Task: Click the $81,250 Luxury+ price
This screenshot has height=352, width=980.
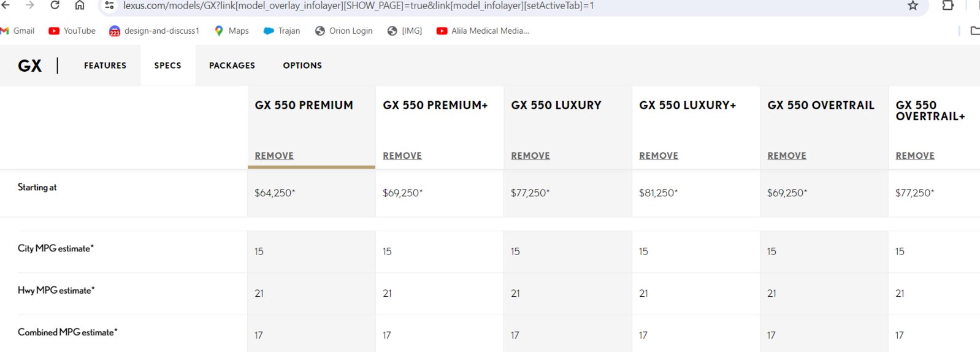Action: point(658,193)
